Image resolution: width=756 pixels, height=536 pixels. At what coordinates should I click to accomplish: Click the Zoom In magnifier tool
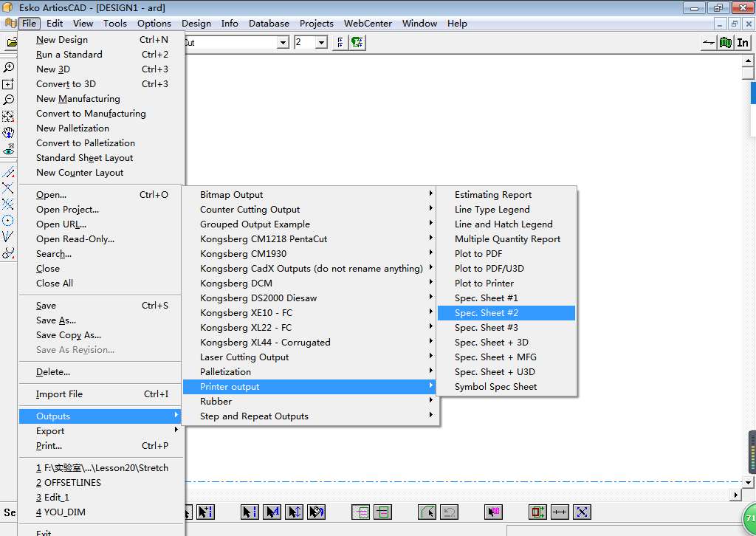pyautogui.click(x=8, y=67)
